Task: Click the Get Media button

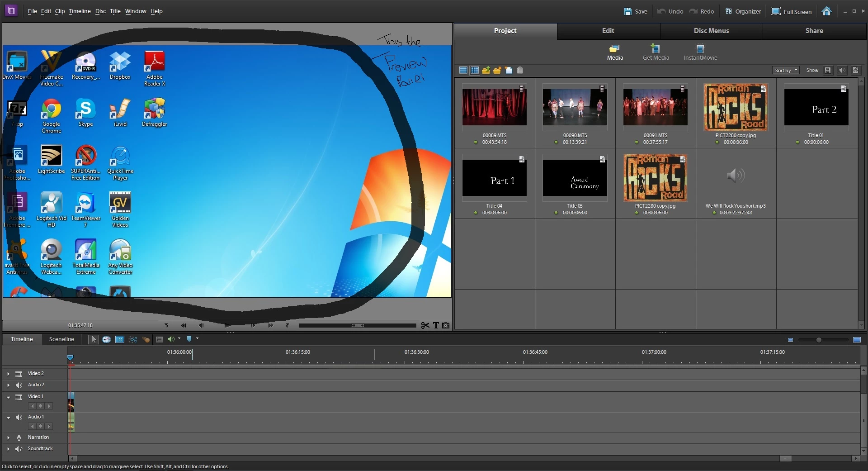Action: click(656, 52)
